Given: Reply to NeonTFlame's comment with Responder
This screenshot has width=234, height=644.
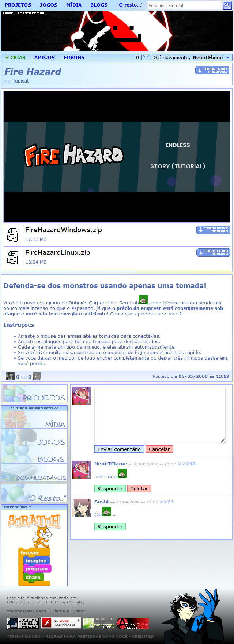Looking at the screenshot, I should pyautogui.click(x=110, y=488).
